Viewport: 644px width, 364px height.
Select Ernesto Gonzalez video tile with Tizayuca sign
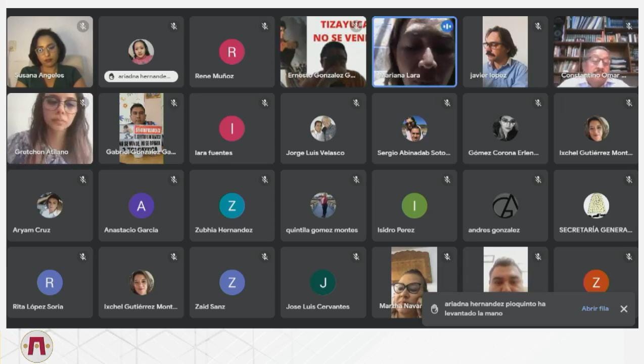[x=323, y=52]
